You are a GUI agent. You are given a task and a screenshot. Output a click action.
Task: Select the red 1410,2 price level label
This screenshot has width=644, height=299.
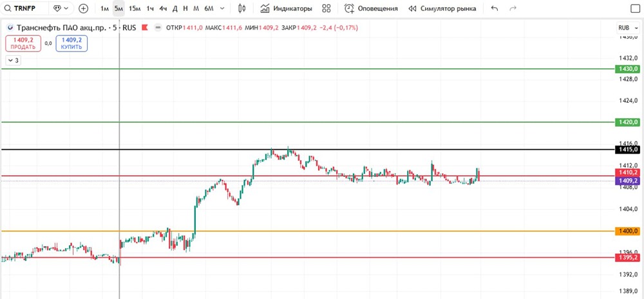coord(627,173)
